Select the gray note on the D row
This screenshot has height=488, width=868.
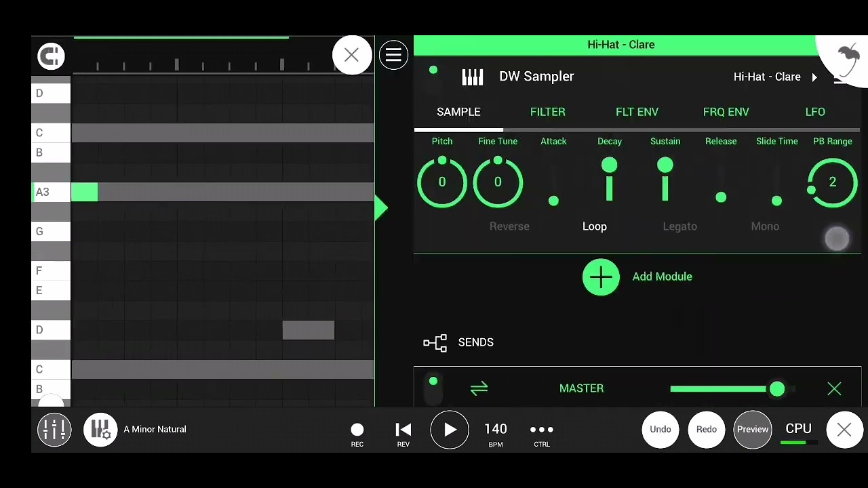pos(309,330)
